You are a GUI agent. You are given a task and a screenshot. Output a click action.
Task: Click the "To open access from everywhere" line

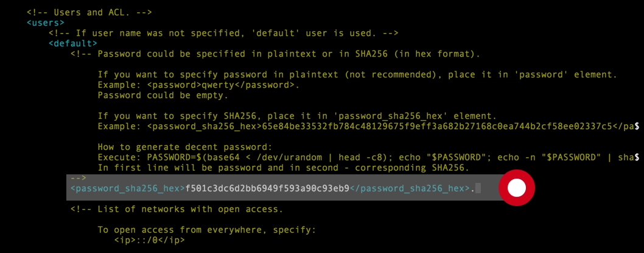tap(207, 230)
